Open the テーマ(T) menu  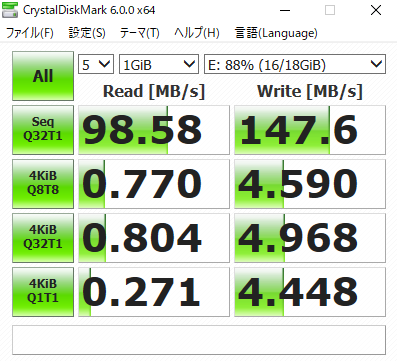pyautogui.click(x=140, y=33)
